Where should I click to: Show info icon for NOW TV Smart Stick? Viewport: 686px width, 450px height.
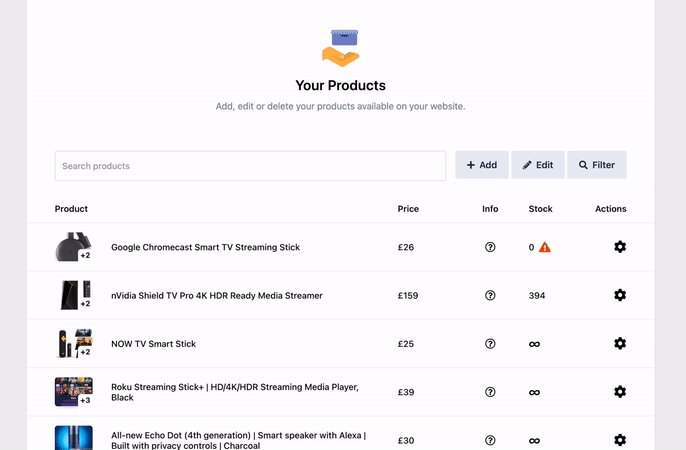490,344
